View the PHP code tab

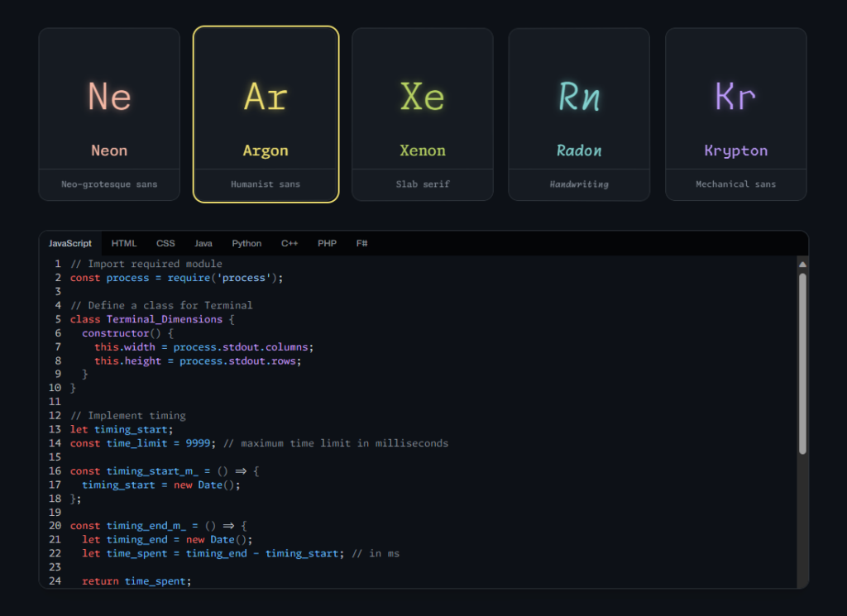coord(327,243)
